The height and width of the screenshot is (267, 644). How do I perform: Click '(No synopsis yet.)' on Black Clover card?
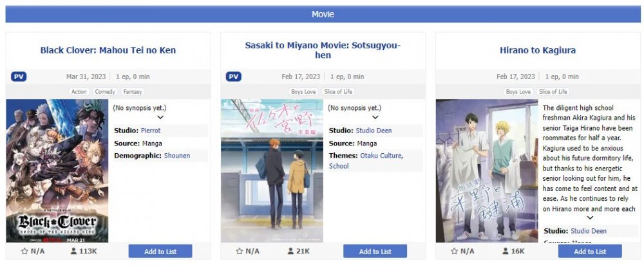pyautogui.click(x=140, y=108)
